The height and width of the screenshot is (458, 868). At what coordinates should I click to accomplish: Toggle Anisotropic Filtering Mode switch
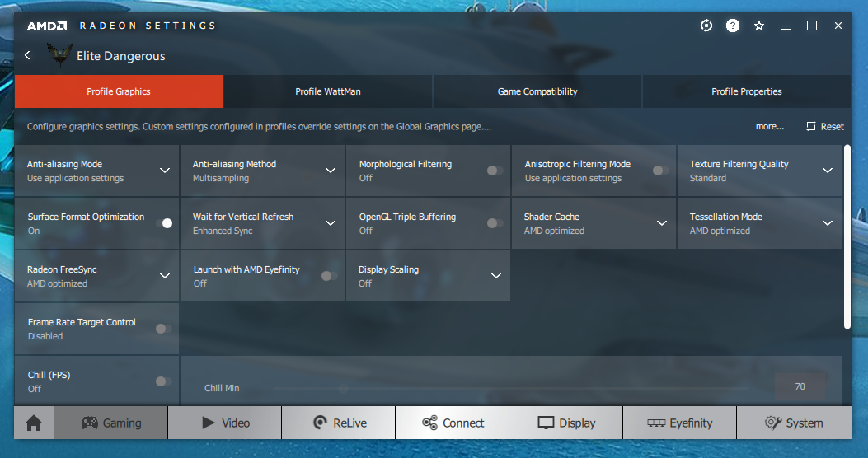(x=660, y=171)
